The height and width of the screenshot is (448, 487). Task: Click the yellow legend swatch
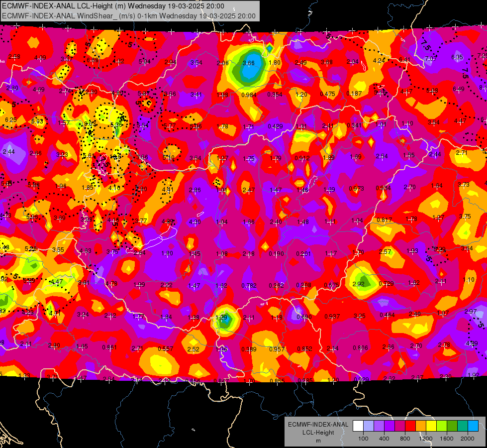431,426
